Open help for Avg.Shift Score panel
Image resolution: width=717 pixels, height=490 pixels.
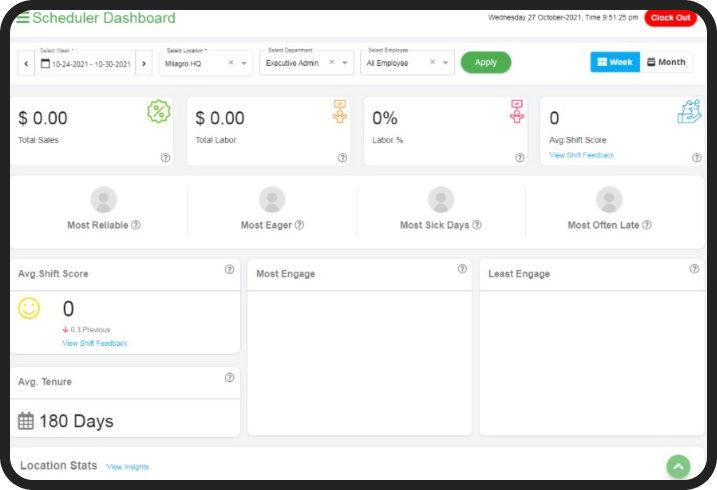(x=230, y=270)
